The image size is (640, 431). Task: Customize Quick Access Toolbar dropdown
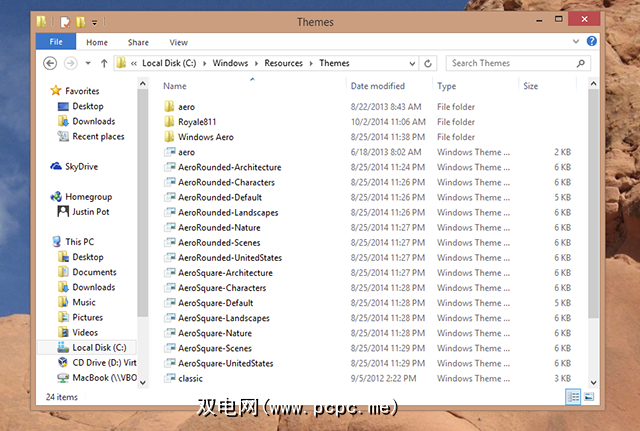click(94, 23)
